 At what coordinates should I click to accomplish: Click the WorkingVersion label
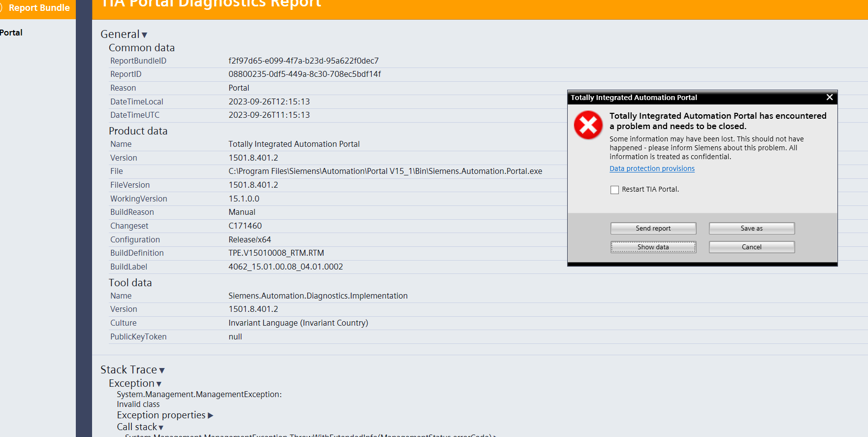pos(139,199)
